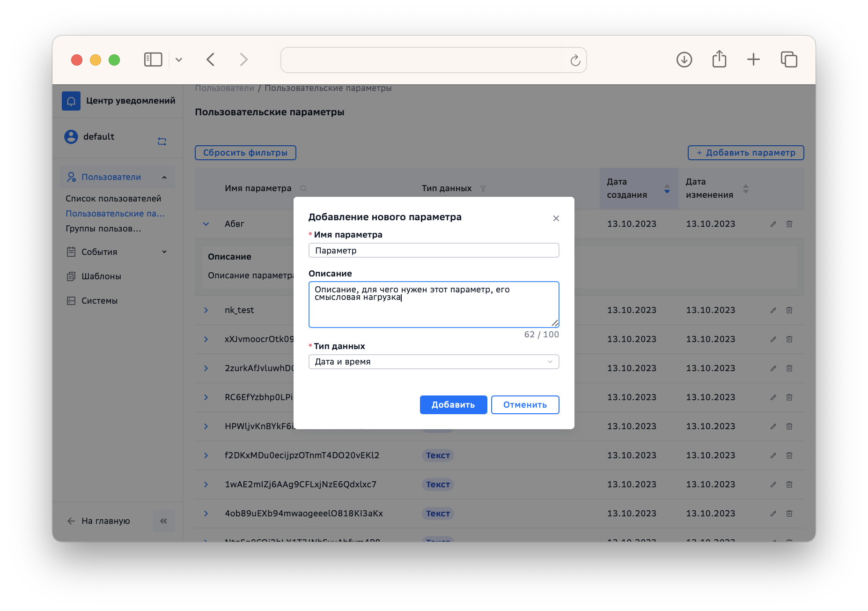868x611 pixels.
Task: Click the Имя параметра input field
Action: (434, 250)
